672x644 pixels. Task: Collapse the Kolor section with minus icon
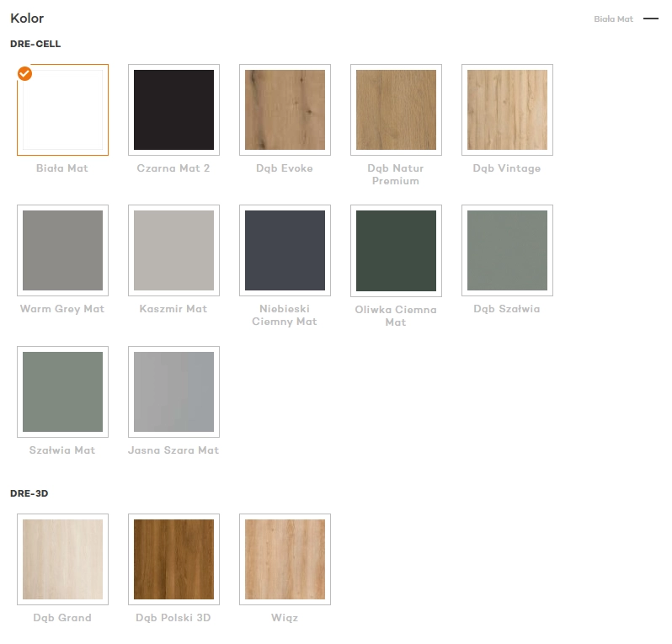coord(651,19)
